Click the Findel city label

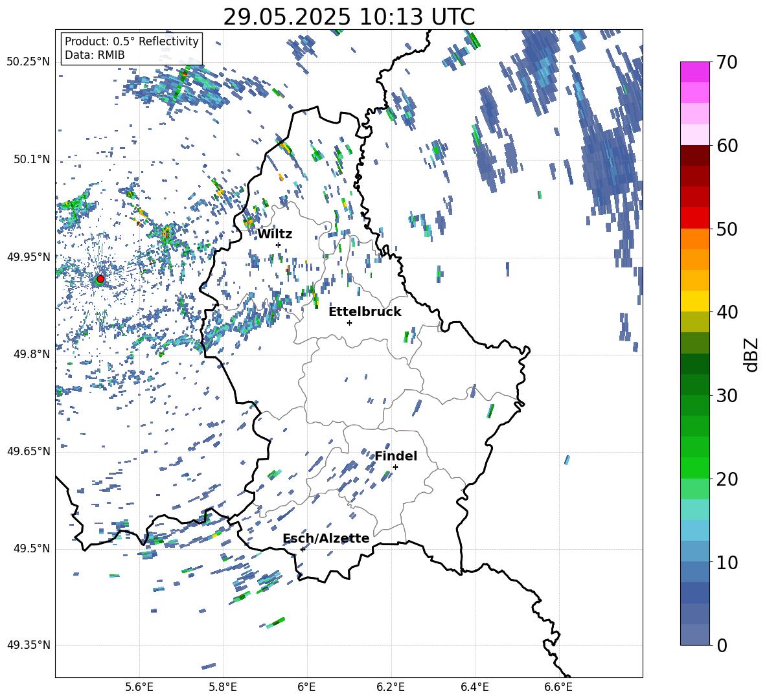(396, 456)
